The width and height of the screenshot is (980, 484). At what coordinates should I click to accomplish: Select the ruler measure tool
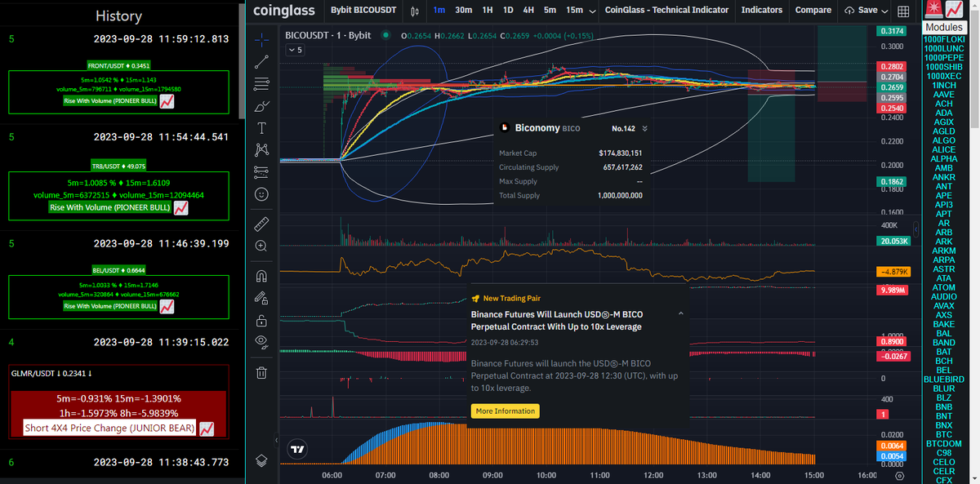point(261,223)
